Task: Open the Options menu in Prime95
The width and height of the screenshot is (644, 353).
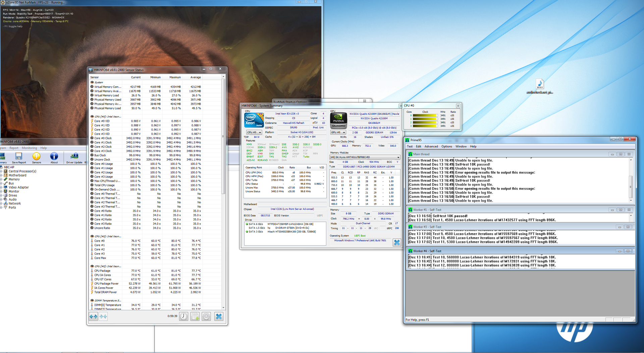Action: coord(446,147)
